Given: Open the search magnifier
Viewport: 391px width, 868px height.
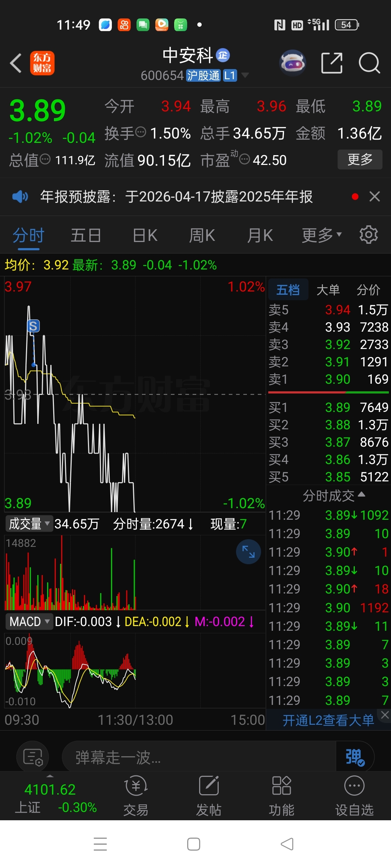Looking at the screenshot, I should [x=369, y=63].
